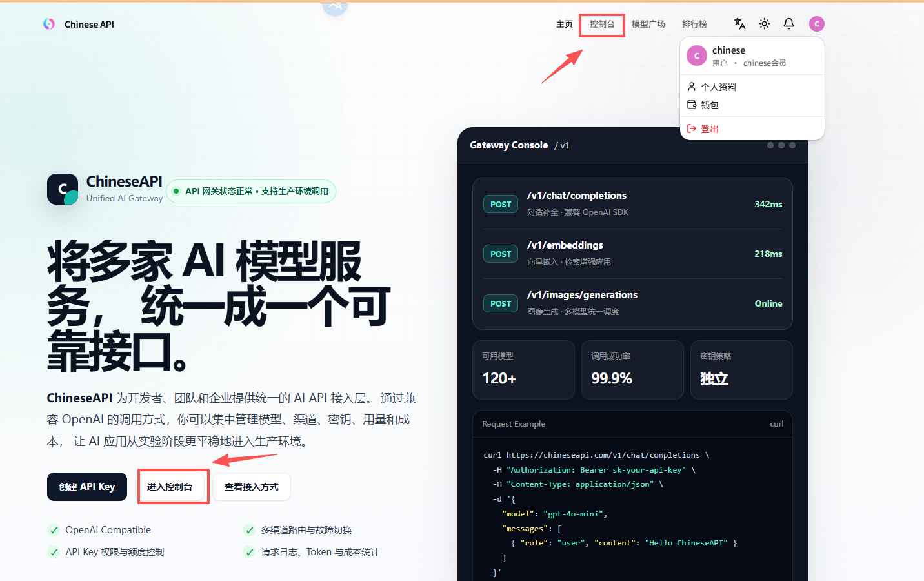Select 个人资料 in the user menu
The height and width of the screenshot is (581, 924).
[752, 87]
